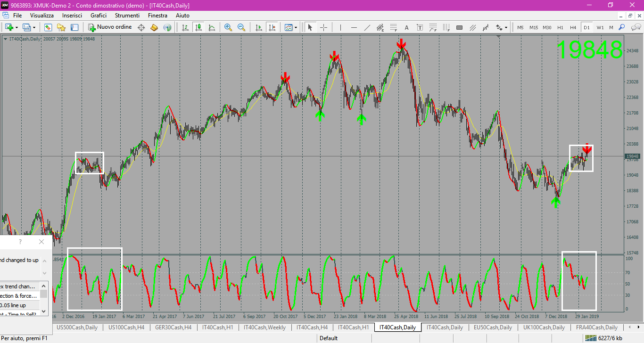
Task: Open the new chart tool
Action: coord(8,27)
